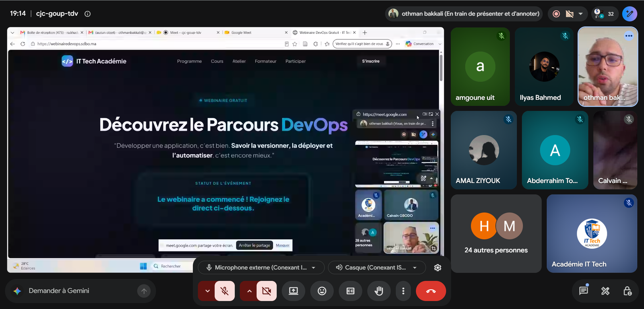The height and width of the screenshot is (309, 644).
Task: Open Microphone externe device dropdown
Action: tap(261, 268)
